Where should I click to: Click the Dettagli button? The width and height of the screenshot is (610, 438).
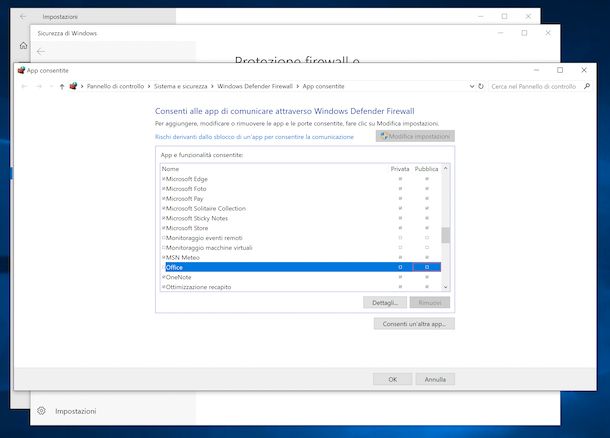(385, 303)
